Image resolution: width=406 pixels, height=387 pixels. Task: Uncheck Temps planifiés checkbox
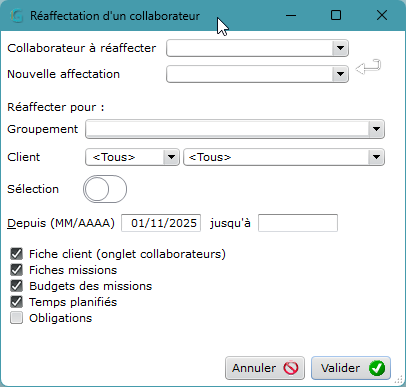pos(16,302)
